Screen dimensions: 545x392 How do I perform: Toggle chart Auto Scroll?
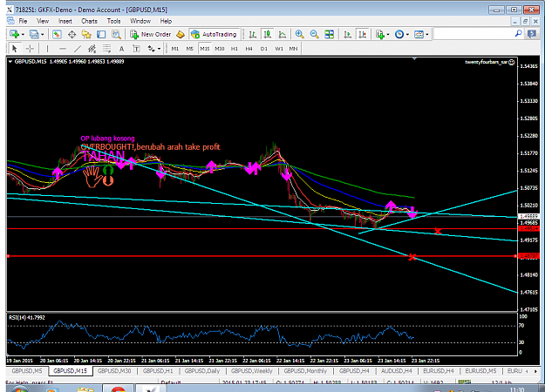347,34
